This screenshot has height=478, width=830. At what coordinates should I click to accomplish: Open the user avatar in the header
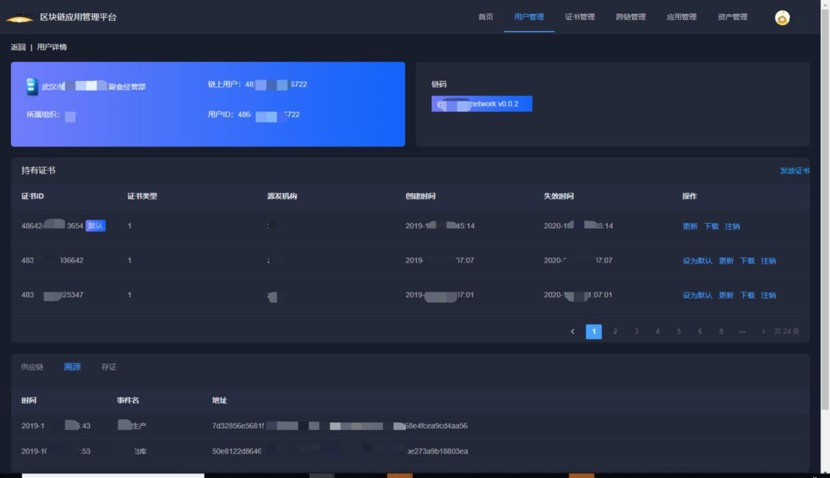(782, 18)
